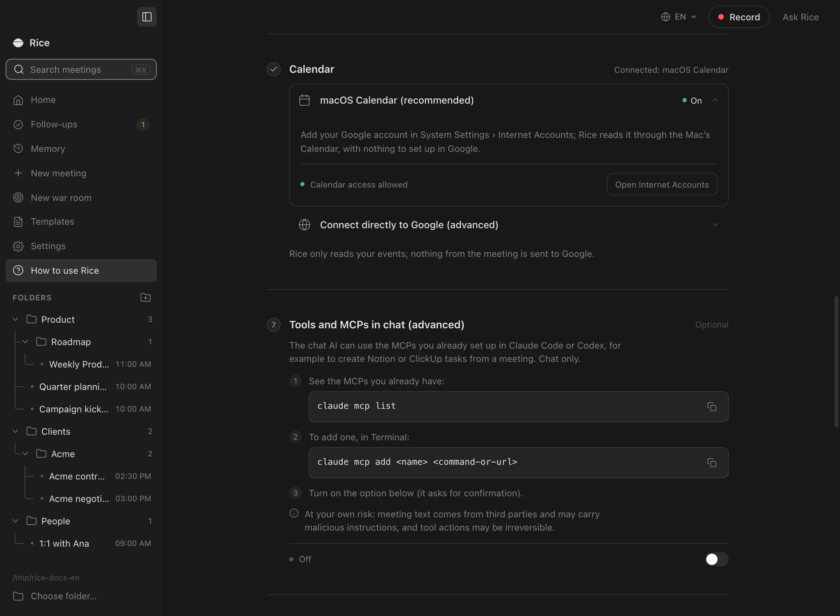Screen dimensions: 840x616
Task: Click Choose folder... at the bottom
Action: (x=81, y=596)
